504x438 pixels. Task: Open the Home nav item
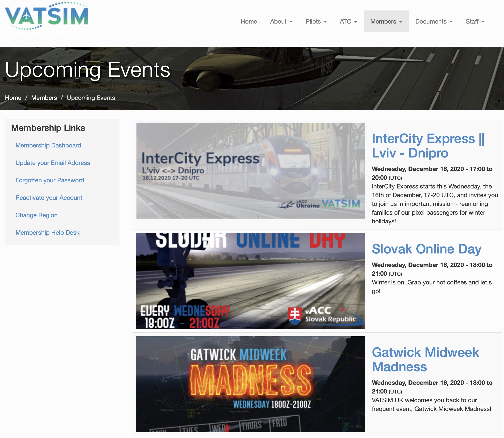249,22
